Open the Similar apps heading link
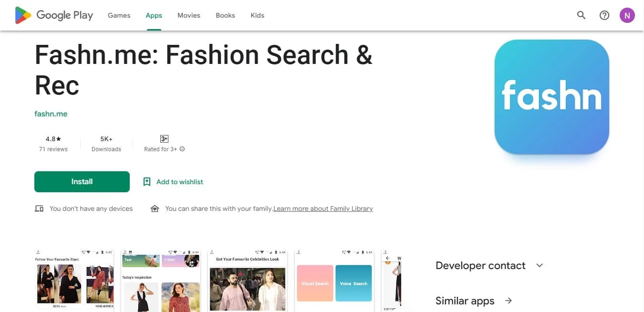Viewport: 644px width, 312px height. 465,301
